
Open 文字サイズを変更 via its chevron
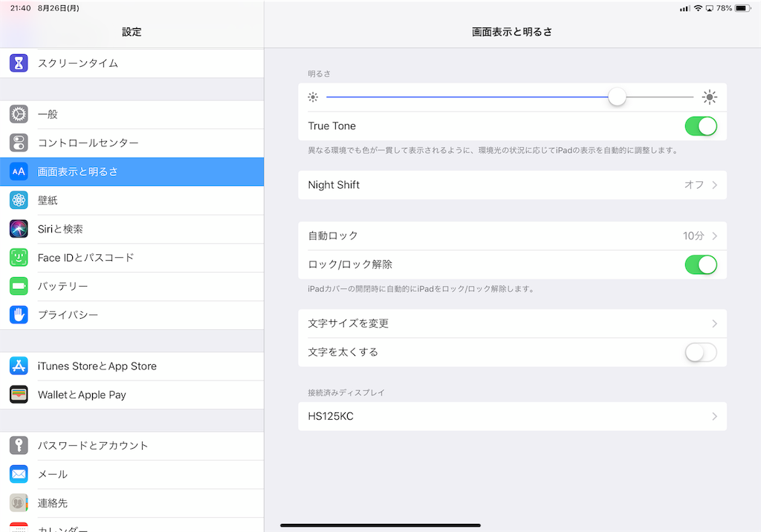click(x=714, y=324)
